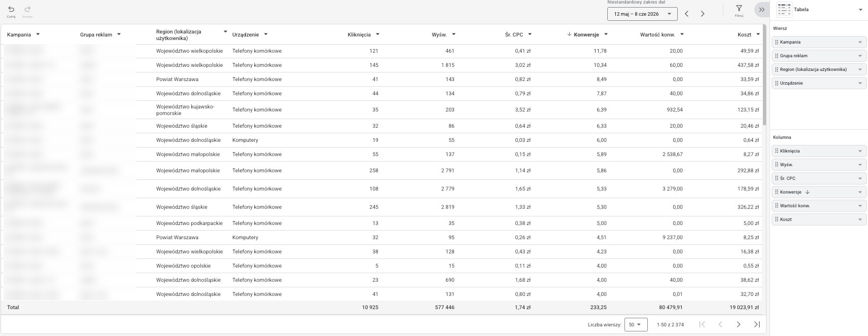Open the Liczba wierszy 50 rows dropdown
Viewport: 868px width, 336px height.
pos(636,324)
